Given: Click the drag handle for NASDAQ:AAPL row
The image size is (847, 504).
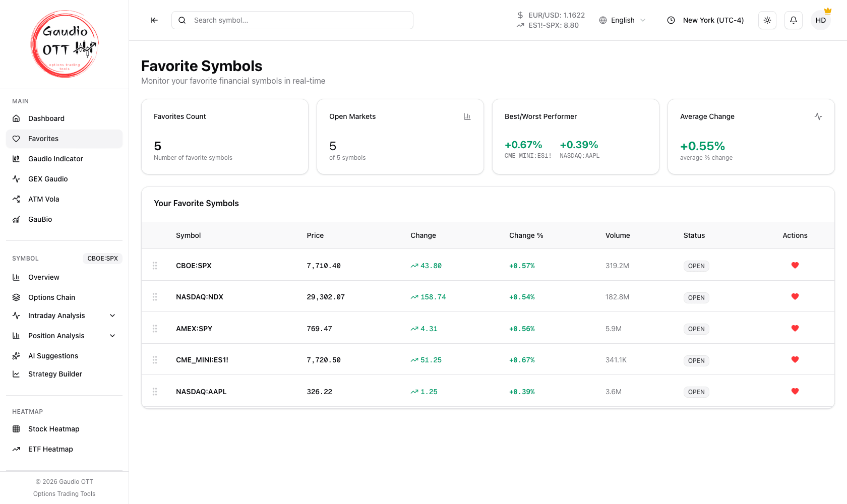Looking at the screenshot, I should click(155, 392).
